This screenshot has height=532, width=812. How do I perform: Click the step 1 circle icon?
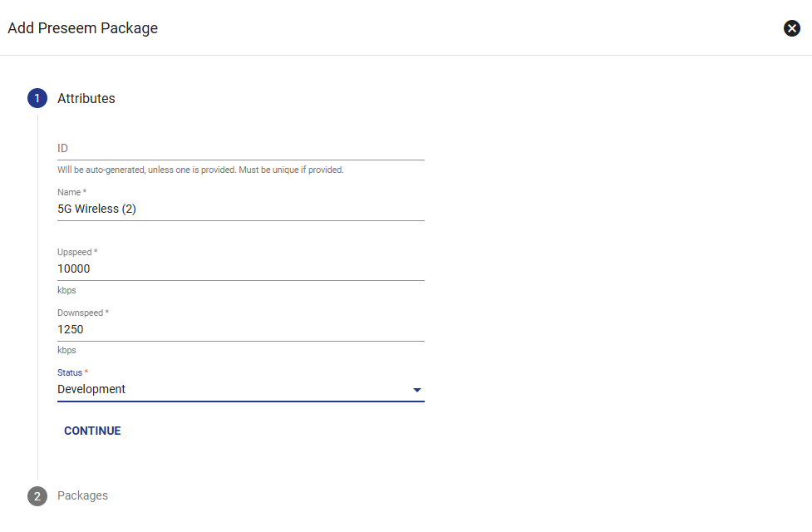click(37, 98)
